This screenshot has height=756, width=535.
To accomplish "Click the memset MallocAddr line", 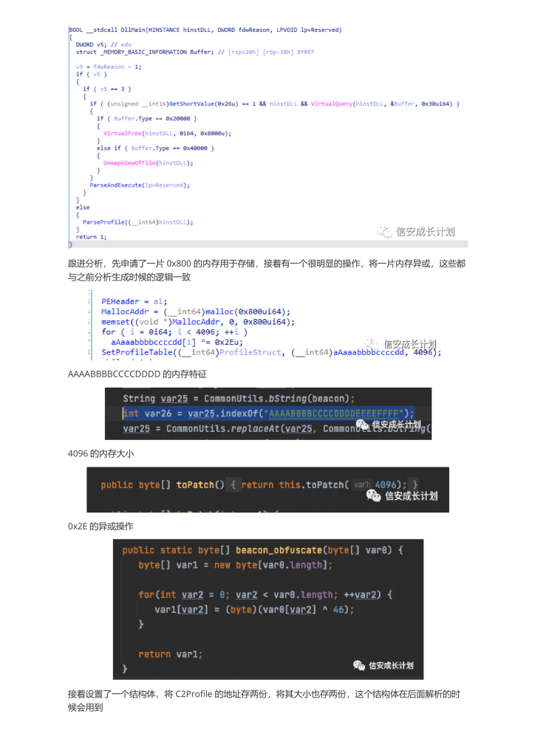I will [x=198, y=322].
